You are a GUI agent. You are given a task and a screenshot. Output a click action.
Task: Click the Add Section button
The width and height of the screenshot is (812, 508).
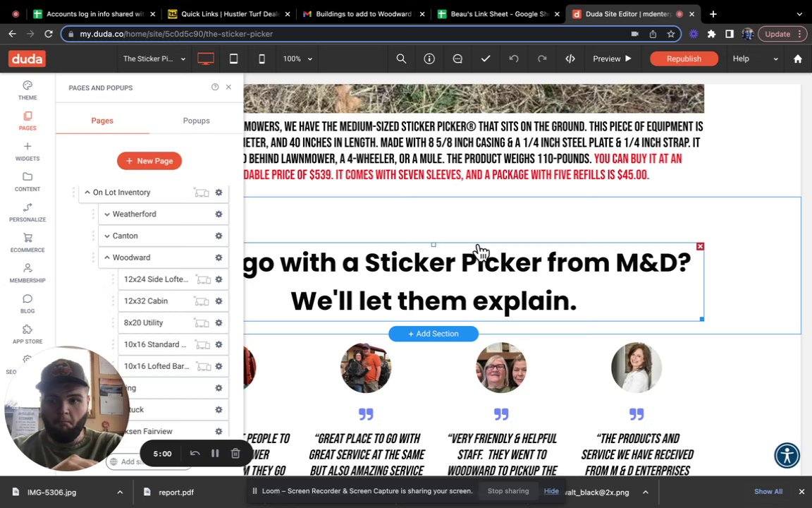tap(433, 334)
